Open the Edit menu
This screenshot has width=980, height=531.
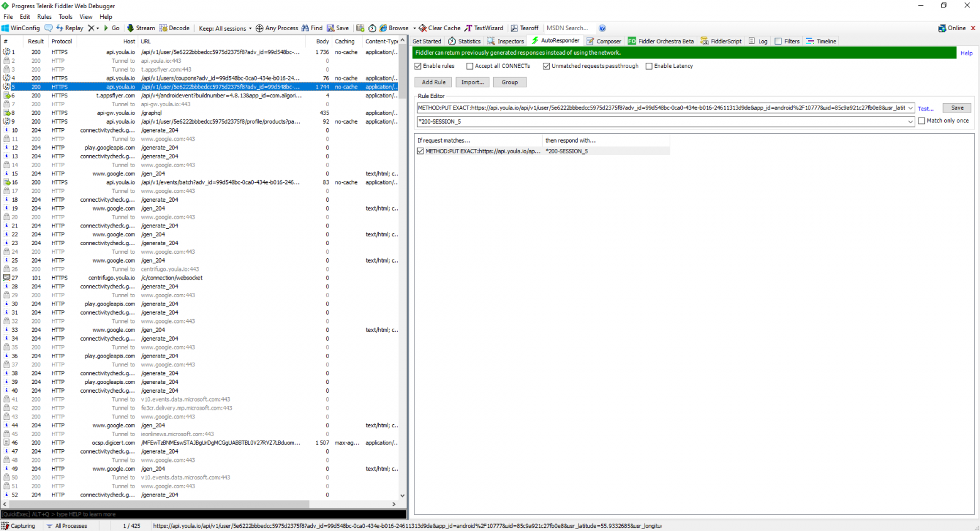coord(25,17)
